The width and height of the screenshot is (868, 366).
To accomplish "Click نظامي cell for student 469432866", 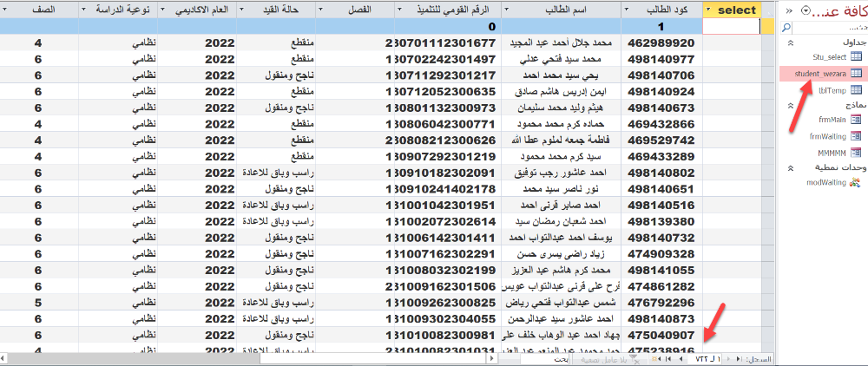I will click(x=118, y=124).
